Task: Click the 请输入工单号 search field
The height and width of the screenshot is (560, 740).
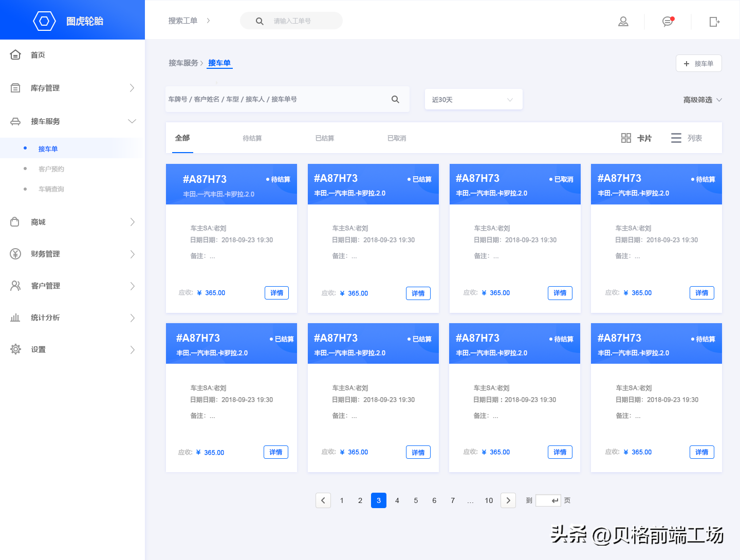Action: [291, 21]
